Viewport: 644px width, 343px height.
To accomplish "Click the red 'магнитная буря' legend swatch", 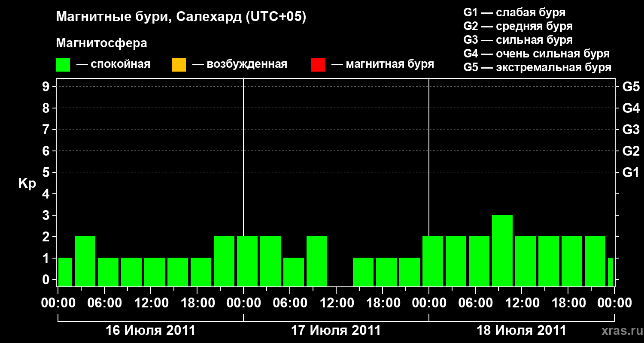I will 318,65.
